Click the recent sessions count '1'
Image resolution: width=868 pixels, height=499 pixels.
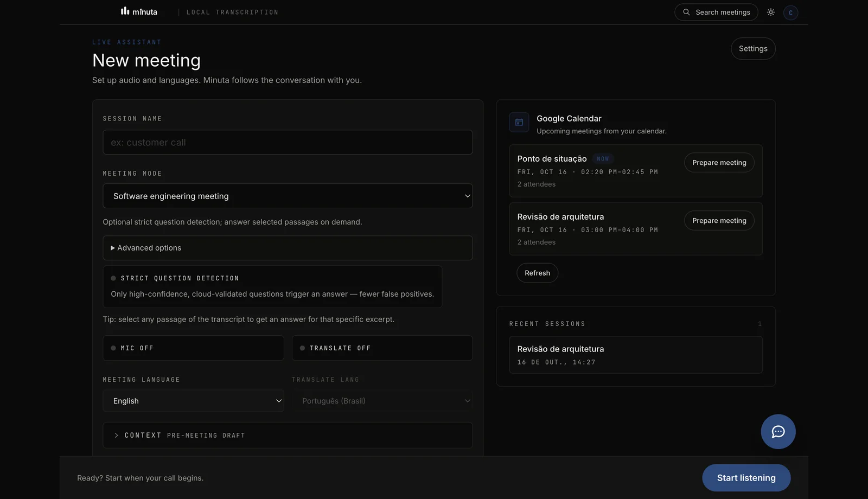(x=759, y=324)
